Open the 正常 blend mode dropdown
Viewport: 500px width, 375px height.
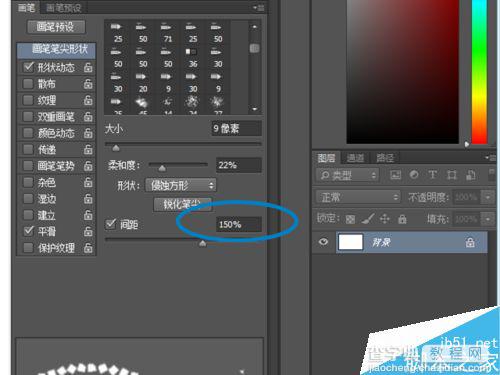[x=358, y=197]
